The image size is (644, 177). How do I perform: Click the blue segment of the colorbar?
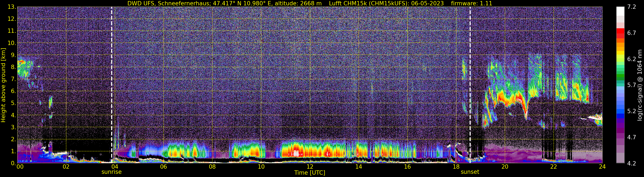click(620, 112)
